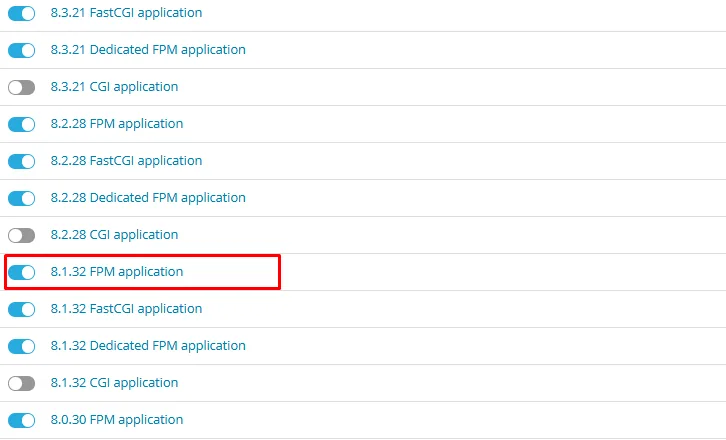The height and width of the screenshot is (440, 726).
Task: Select the 8.2.28 Dedicated FPM application link
Action: (x=148, y=198)
